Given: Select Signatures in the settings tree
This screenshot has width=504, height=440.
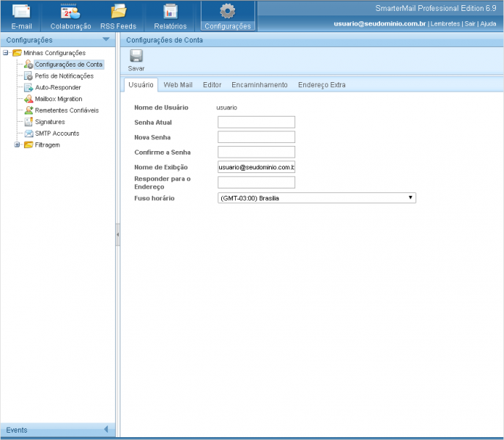Looking at the screenshot, I should (50, 122).
